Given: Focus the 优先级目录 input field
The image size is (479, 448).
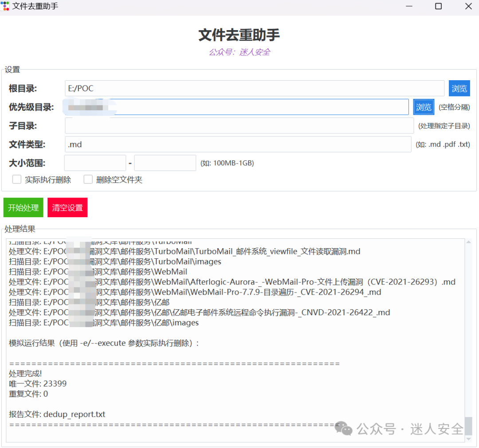Looking at the screenshot, I should pos(237,107).
